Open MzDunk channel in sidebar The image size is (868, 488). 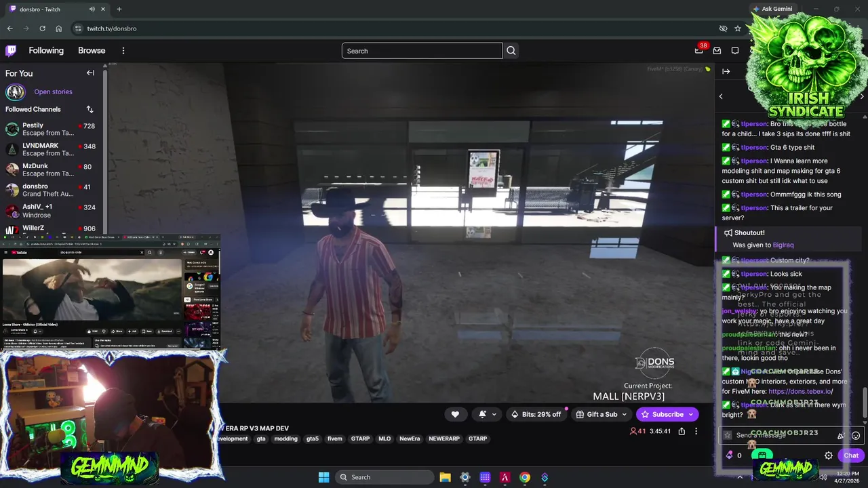pos(51,170)
